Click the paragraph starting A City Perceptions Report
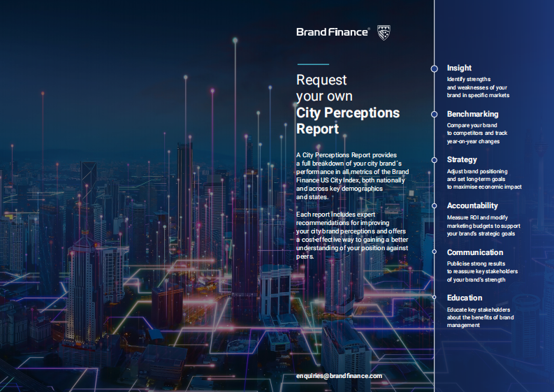 pyautogui.click(x=352, y=175)
